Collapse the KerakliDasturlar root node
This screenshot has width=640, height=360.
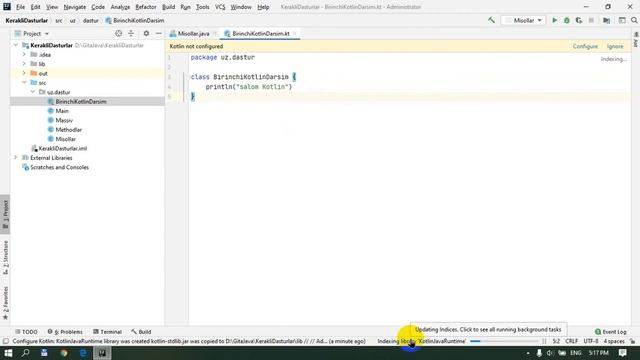pos(16,45)
